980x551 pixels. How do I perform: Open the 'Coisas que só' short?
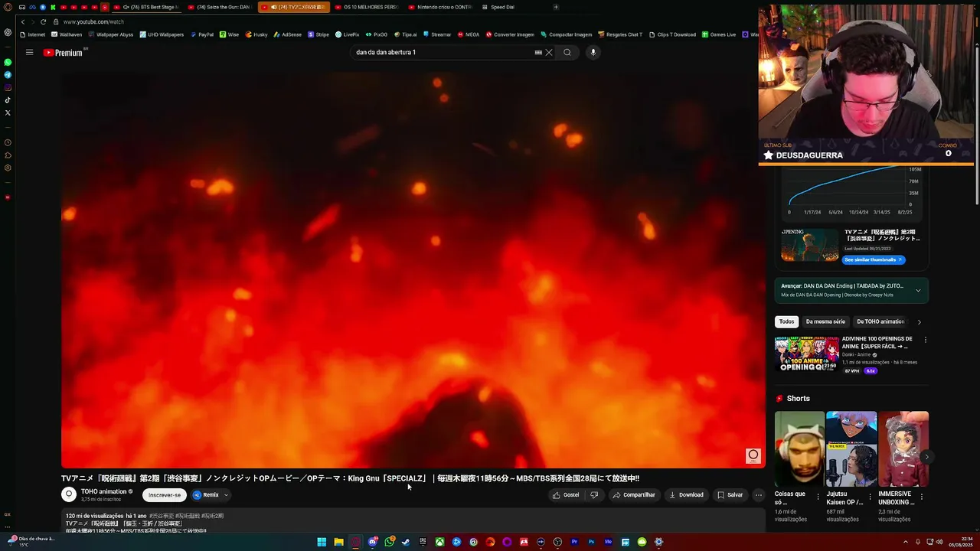click(799, 448)
